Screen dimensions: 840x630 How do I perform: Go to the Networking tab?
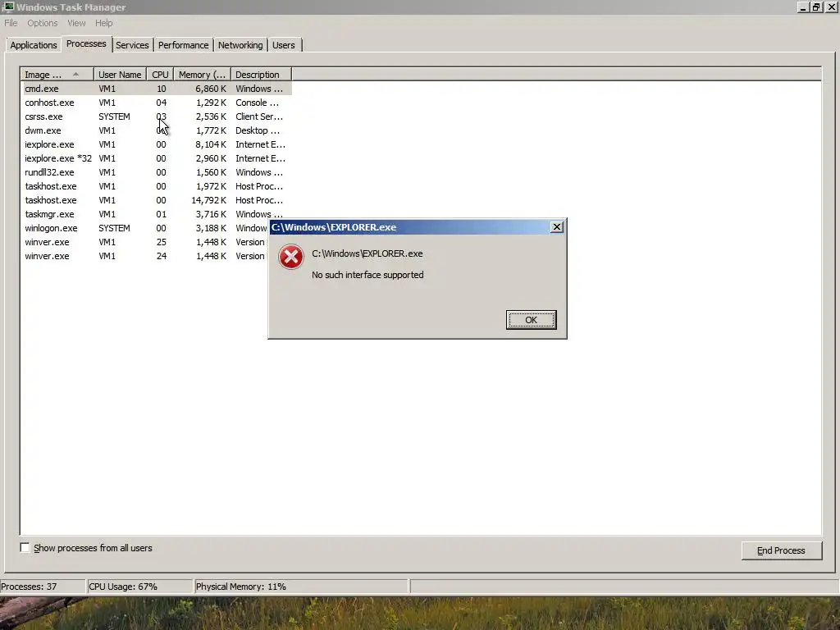(240, 45)
